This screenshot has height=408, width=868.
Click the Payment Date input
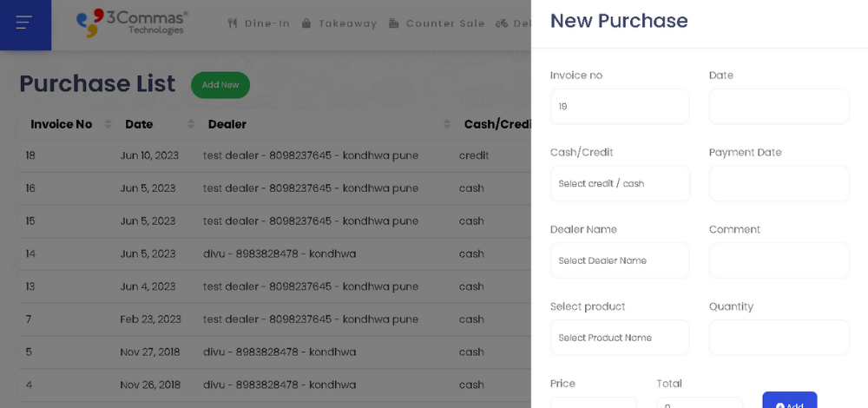779,184
